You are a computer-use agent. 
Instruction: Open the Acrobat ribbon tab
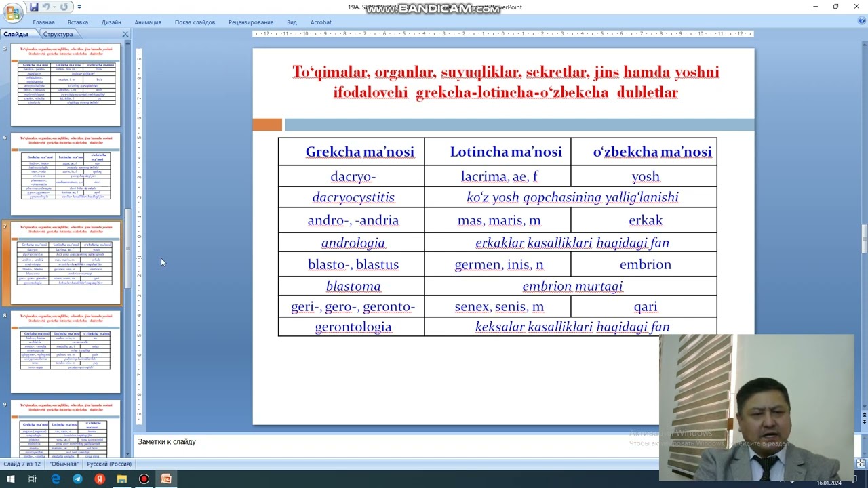pos(321,22)
